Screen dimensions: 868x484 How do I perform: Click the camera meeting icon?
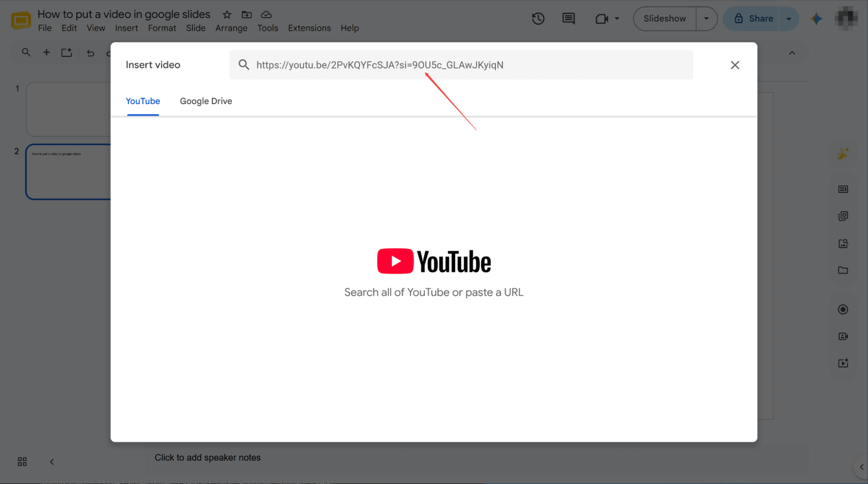pyautogui.click(x=602, y=19)
